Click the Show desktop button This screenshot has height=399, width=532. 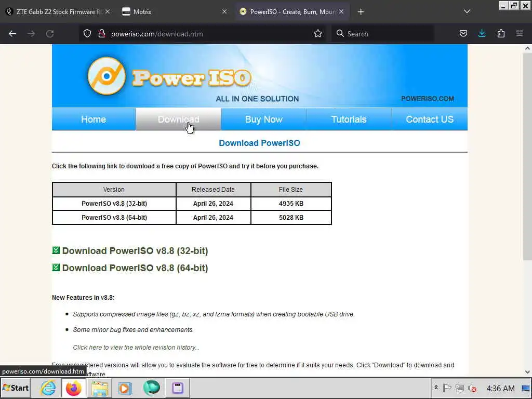[x=526, y=388]
